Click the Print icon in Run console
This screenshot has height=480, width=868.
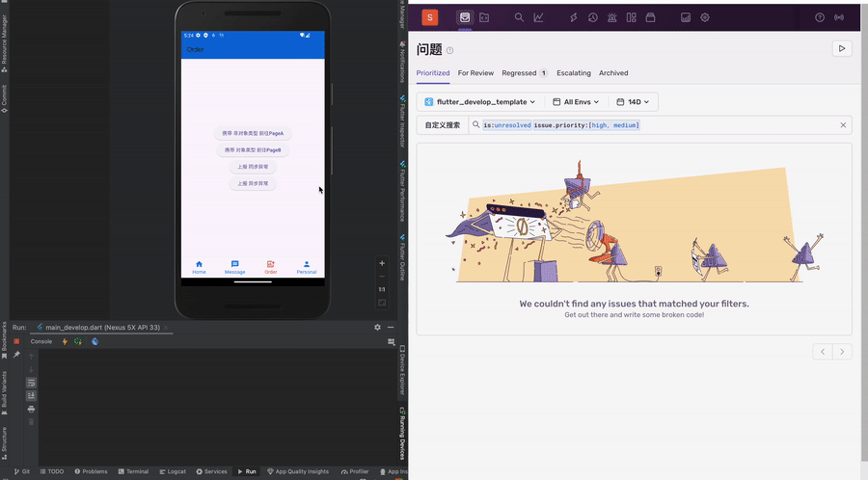coord(31,410)
